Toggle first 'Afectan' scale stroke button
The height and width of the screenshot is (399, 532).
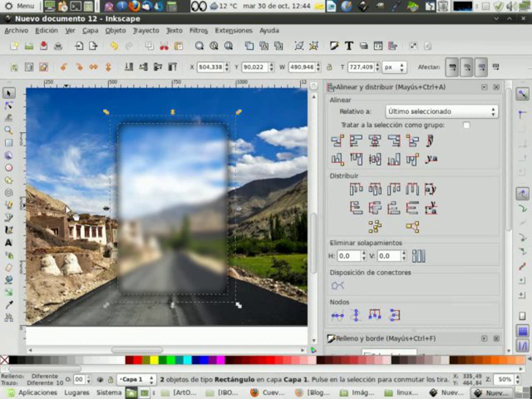point(452,67)
